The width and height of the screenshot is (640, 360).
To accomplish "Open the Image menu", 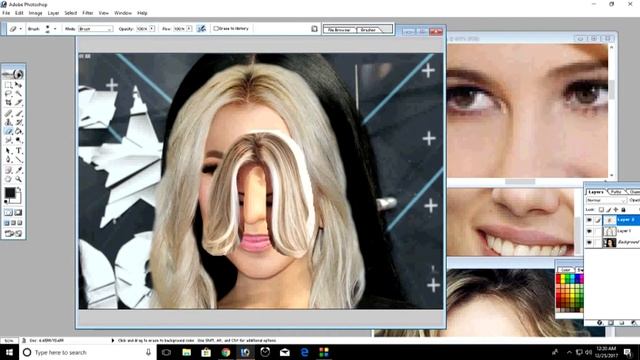I will [x=36, y=13].
